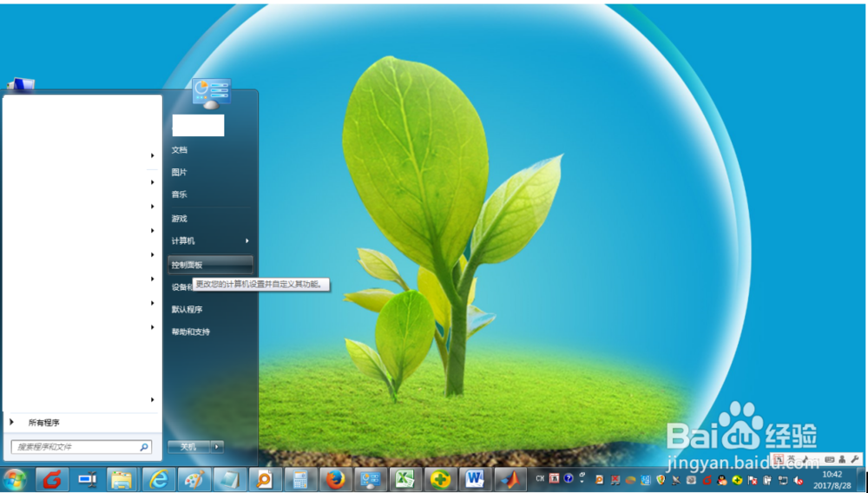The height and width of the screenshot is (493, 868).
Task: Open the 音乐 library entry
Action: (180, 194)
